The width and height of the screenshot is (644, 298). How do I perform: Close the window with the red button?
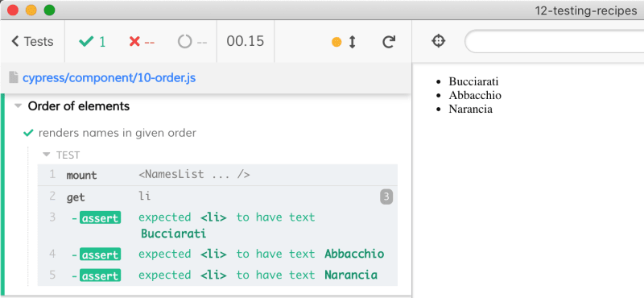(x=13, y=10)
